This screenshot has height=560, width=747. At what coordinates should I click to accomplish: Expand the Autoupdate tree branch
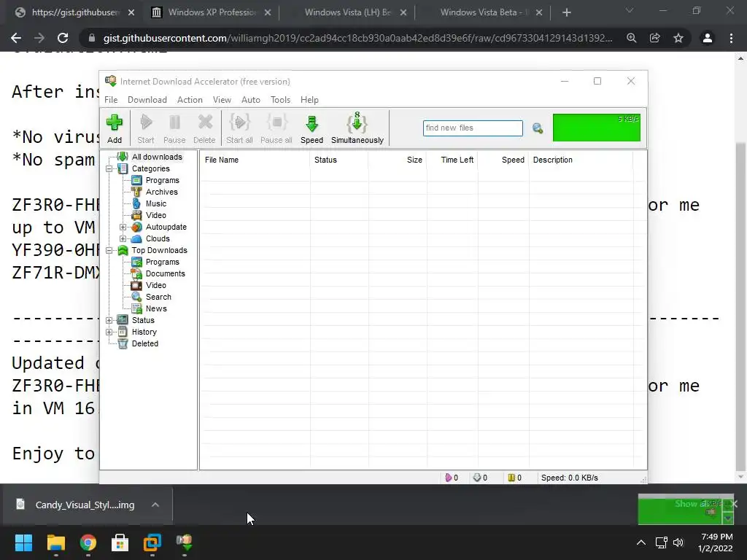pos(123,227)
